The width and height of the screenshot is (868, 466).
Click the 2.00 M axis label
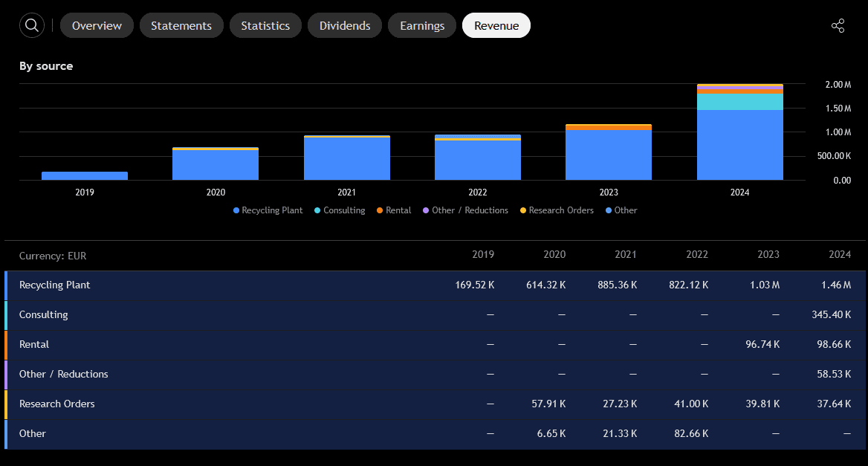pos(838,85)
